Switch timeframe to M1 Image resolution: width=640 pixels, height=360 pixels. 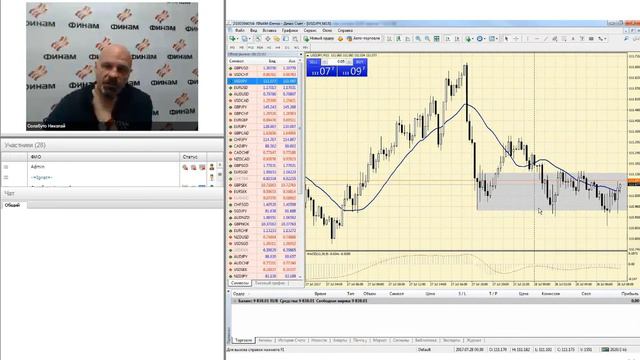232,47
